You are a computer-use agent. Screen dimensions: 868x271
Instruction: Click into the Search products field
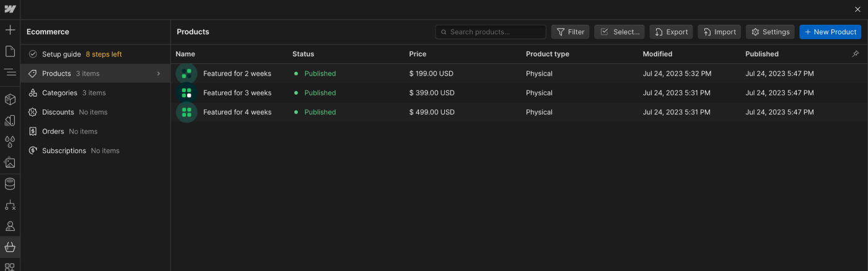point(491,32)
